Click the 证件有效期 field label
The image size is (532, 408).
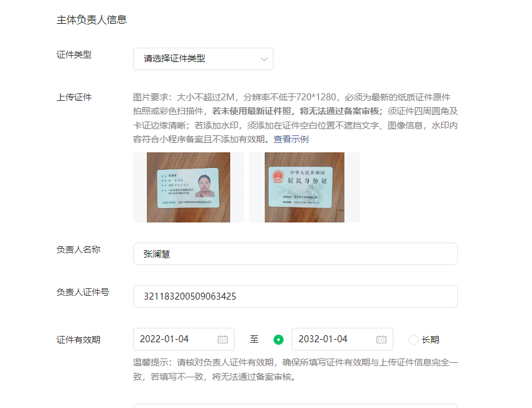(x=78, y=340)
